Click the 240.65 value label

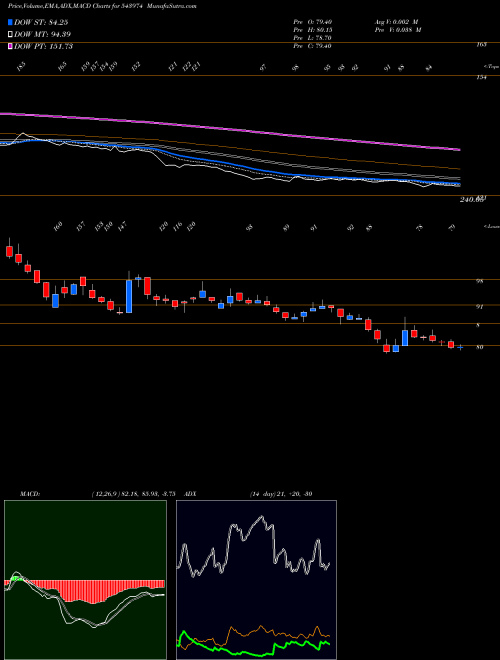coord(471,200)
